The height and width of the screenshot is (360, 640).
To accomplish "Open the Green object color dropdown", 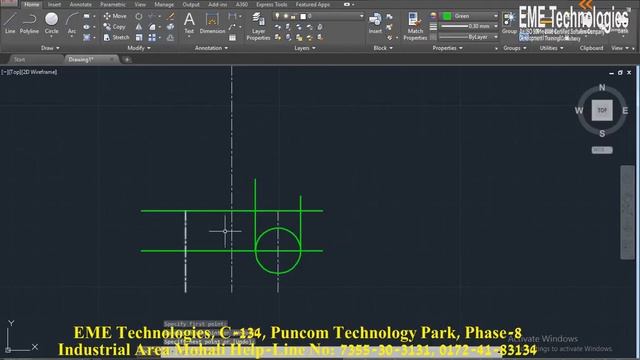I will pos(496,16).
